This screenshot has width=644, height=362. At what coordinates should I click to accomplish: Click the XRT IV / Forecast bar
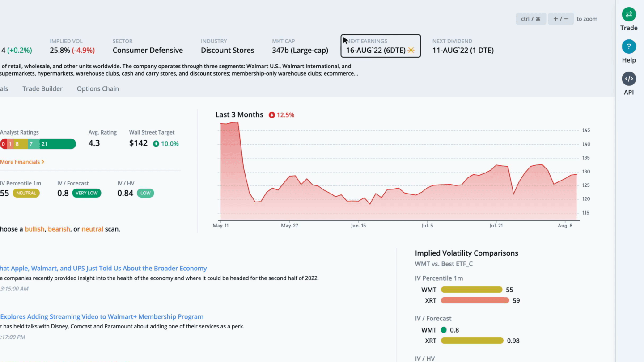tap(472, 341)
